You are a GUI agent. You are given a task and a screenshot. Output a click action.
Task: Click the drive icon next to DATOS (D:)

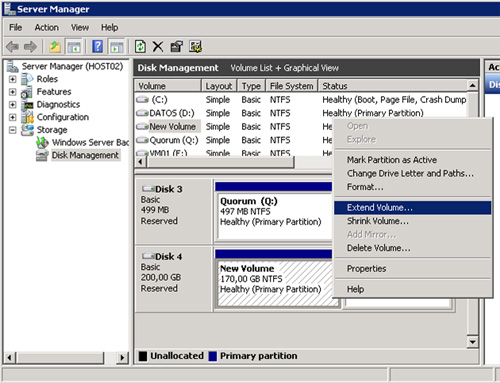click(x=142, y=113)
